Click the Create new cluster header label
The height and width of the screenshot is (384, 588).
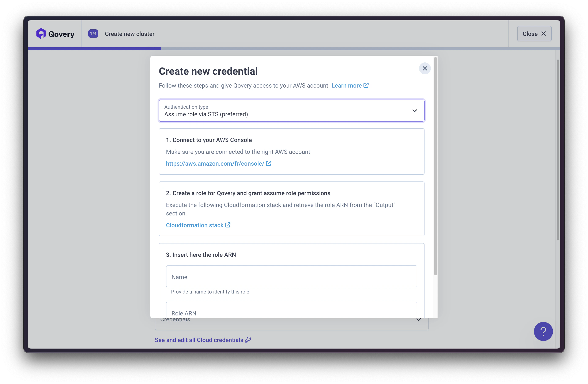[129, 34]
